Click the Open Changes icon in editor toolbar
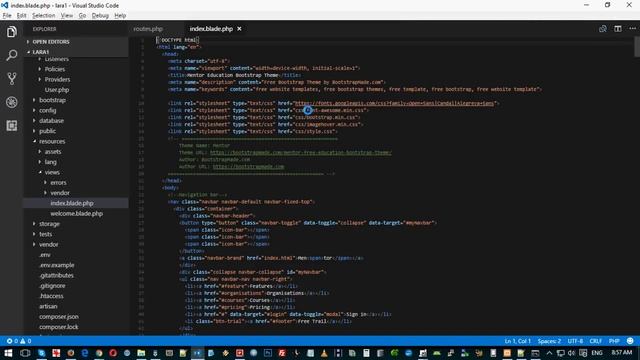The width and height of the screenshot is (640, 360). tap(602, 29)
